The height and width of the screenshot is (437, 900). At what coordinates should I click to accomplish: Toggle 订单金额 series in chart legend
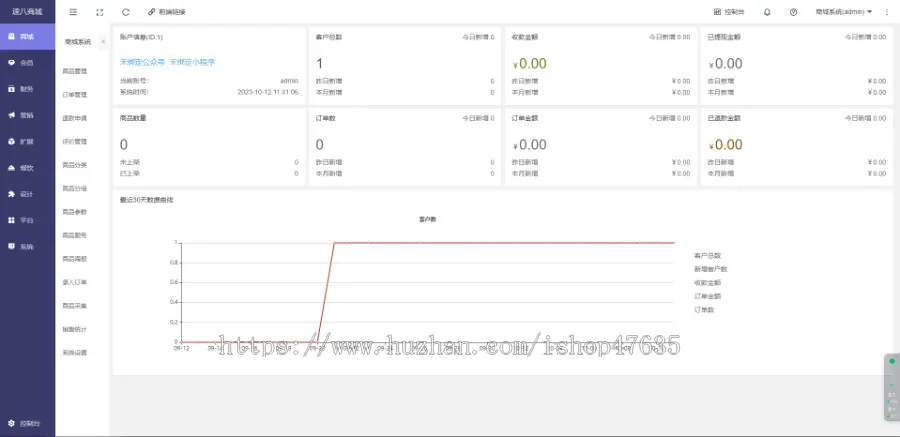pyautogui.click(x=707, y=296)
